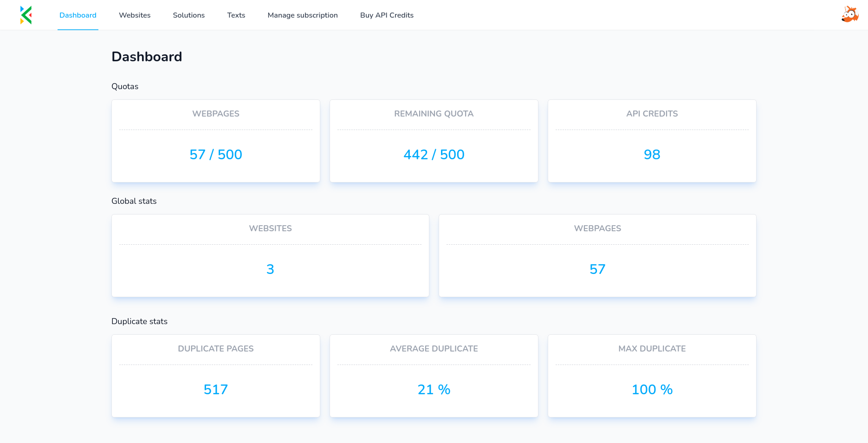Click the WEBPAGES title in Quotas
This screenshot has height=443, width=868.
[x=216, y=114]
